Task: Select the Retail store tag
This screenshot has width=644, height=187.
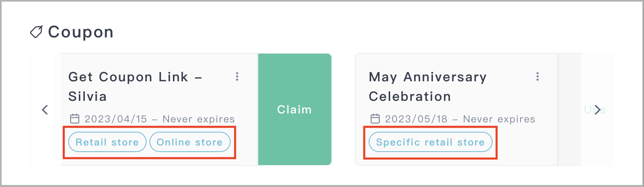Action: (107, 142)
